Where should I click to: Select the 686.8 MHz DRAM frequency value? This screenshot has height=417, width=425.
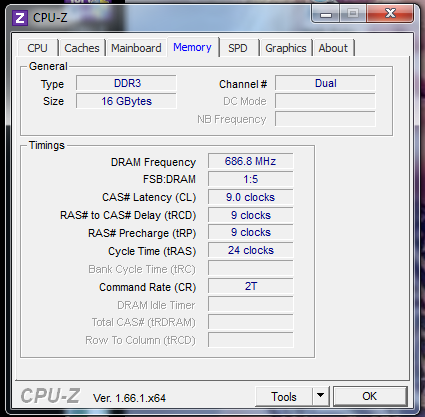(251, 161)
